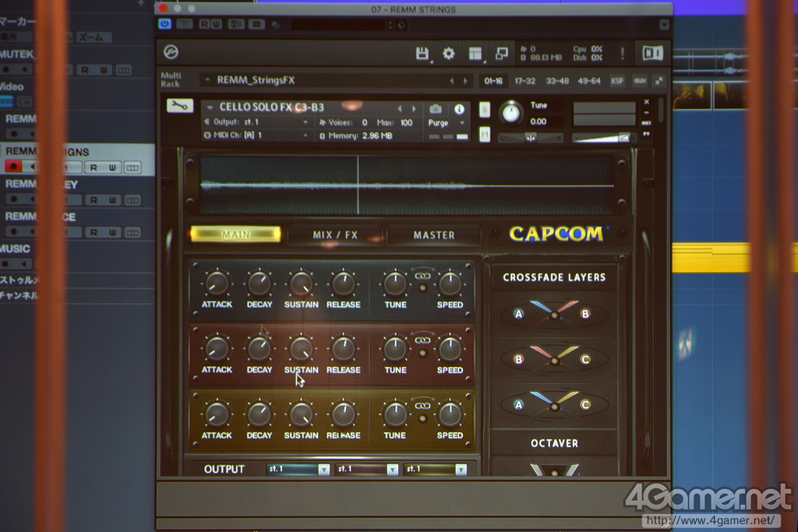Image resolution: width=798 pixels, height=532 pixels.
Task: Click the A-B crossfade layer control
Action: (x=553, y=313)
